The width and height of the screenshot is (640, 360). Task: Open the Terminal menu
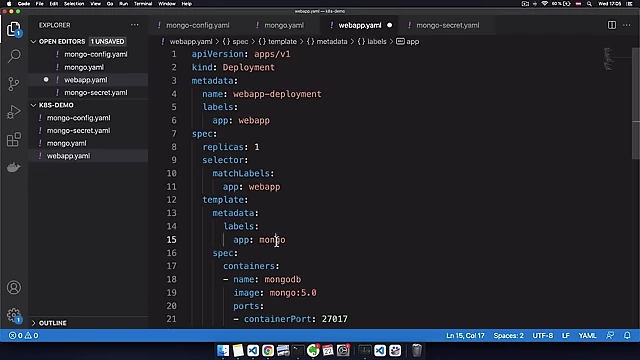pos(143,4)
